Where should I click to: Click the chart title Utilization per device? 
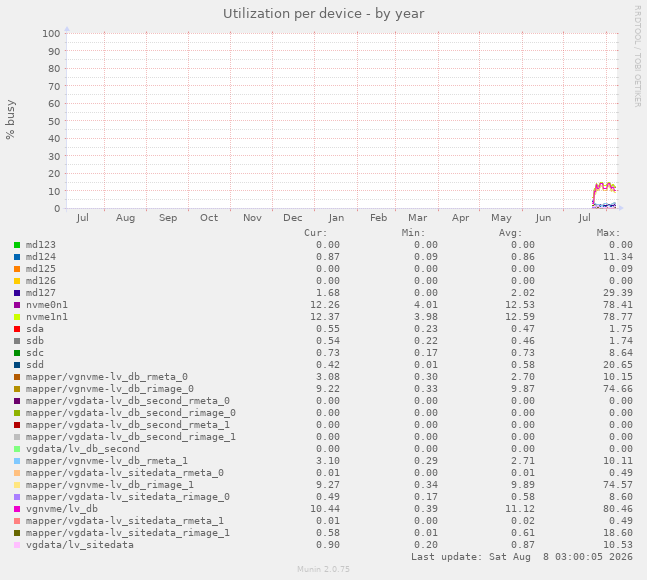[x=324, y=14]
